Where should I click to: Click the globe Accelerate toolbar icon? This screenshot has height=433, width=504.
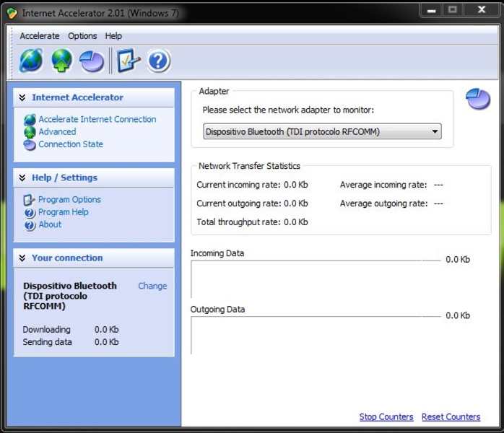[31, 61]
